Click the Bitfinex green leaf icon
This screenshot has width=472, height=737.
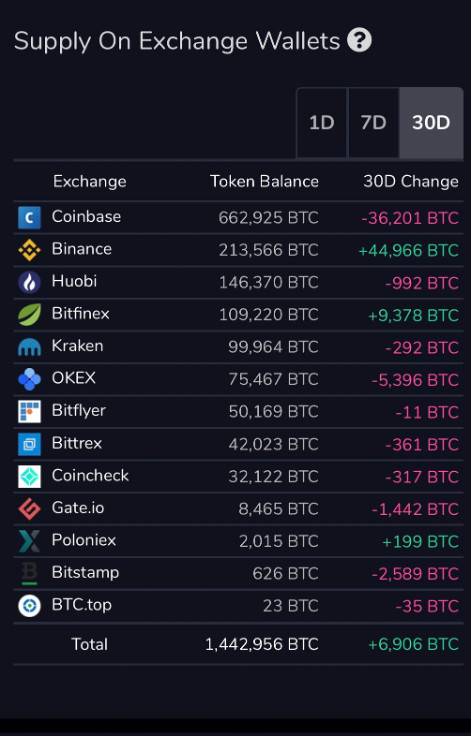pyautogui.click(x=29, y=314)
